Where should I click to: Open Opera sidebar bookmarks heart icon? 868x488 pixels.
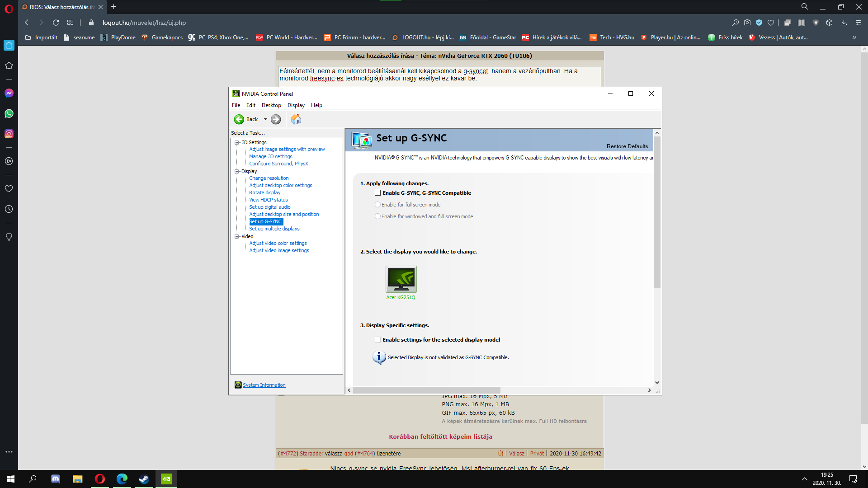[9, 189]
